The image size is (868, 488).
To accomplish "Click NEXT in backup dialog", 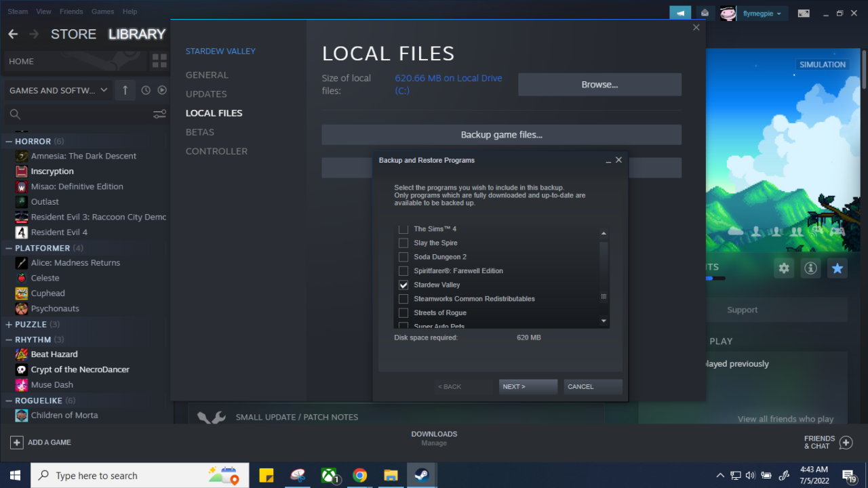I will point(528,387).
